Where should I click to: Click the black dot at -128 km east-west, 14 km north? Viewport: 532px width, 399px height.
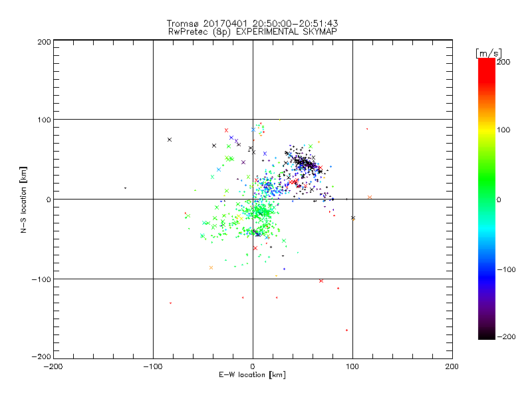pyautogui.click(x=125, y=188)
